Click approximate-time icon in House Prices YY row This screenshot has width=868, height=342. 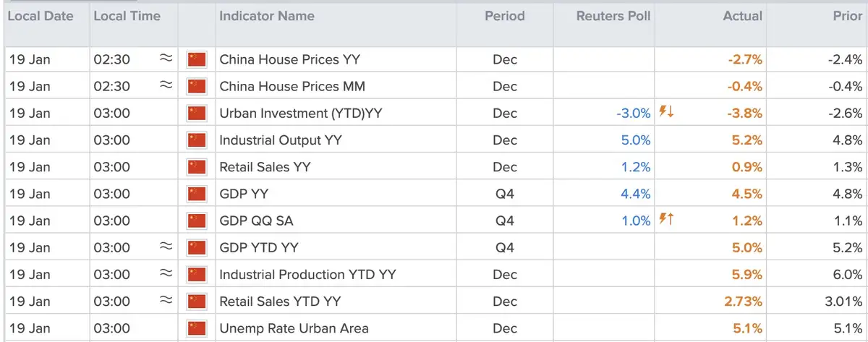[x=166, y=59]
